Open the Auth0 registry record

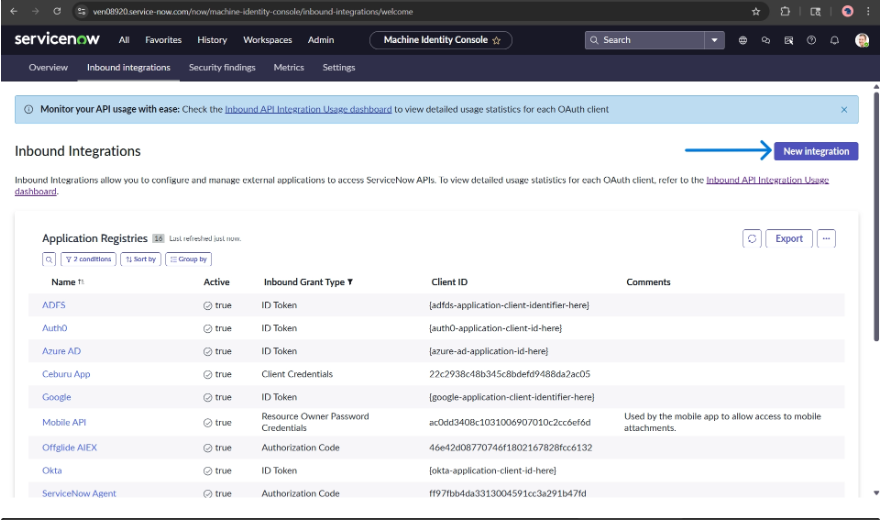(x=55, y=328)
